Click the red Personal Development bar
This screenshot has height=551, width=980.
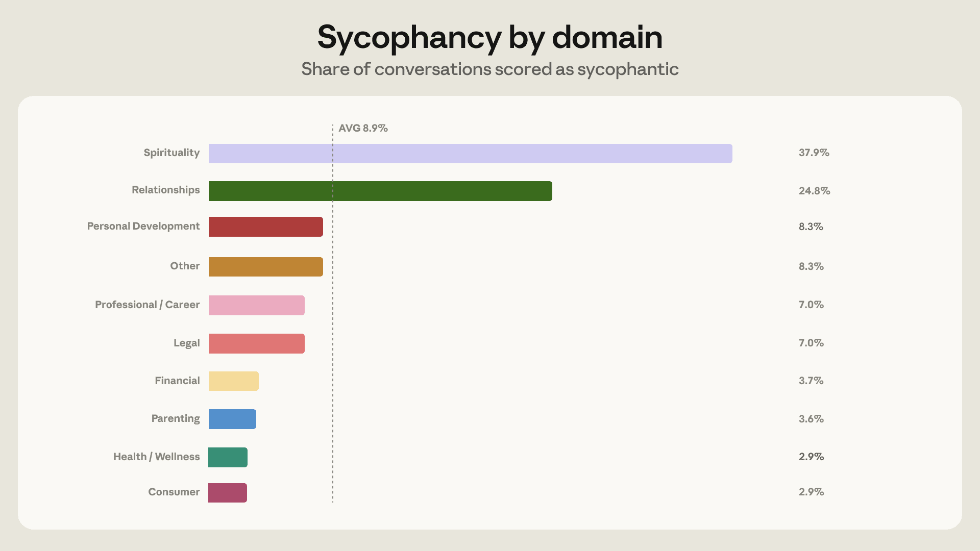pos(265,227)
